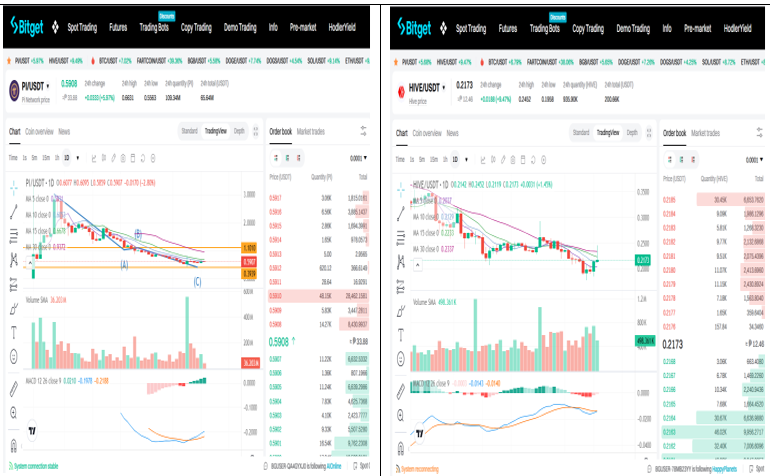Click the drawing pencil icon in the PI/USDT chart toolbar

tap(113, 158)
